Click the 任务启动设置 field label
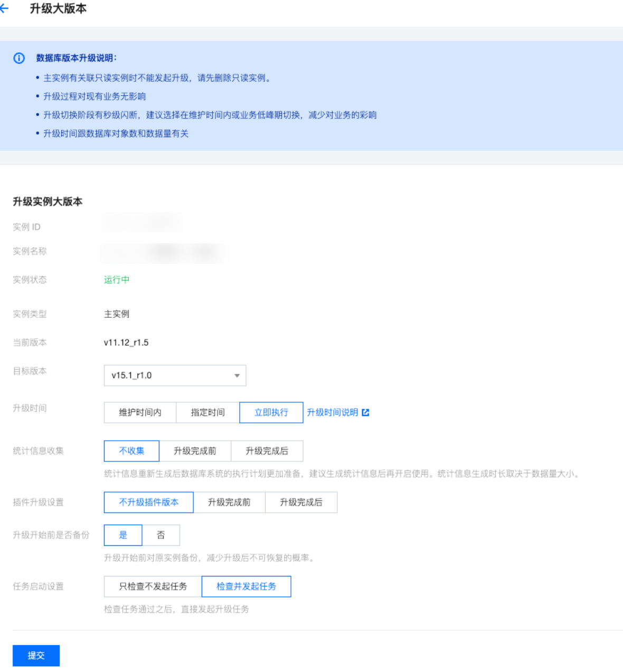The width and height of the screenshot is (623, 672). point(38,586)
